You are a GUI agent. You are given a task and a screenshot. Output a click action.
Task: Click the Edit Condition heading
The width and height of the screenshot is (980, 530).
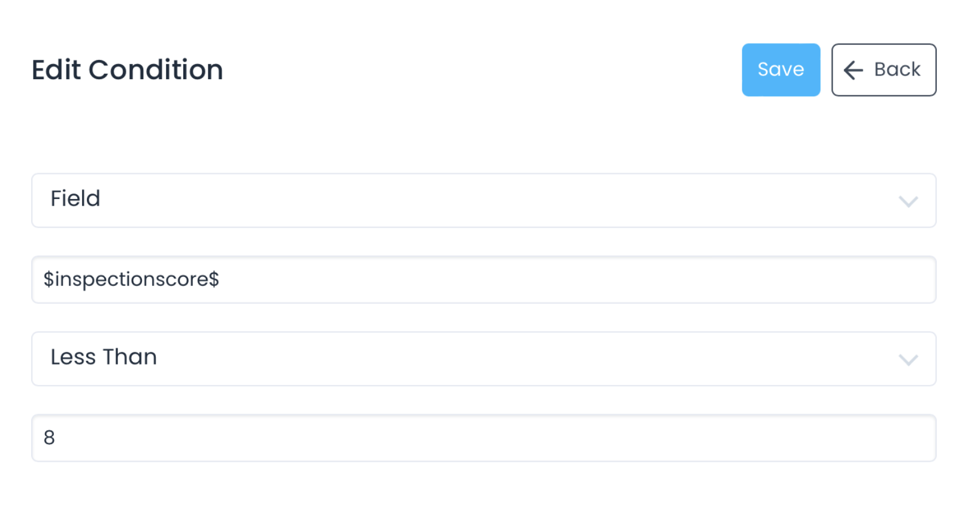tap(127, 70)
